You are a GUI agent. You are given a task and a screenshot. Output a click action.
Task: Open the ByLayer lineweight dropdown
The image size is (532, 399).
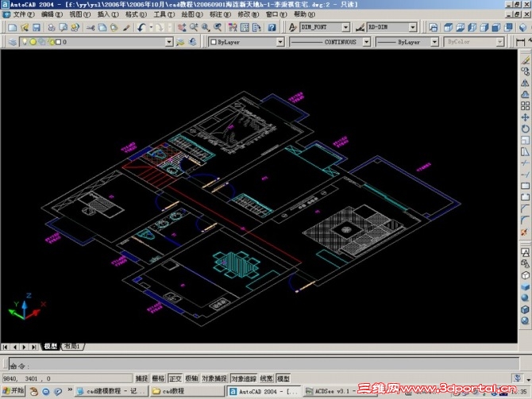[x=434, y=42]
